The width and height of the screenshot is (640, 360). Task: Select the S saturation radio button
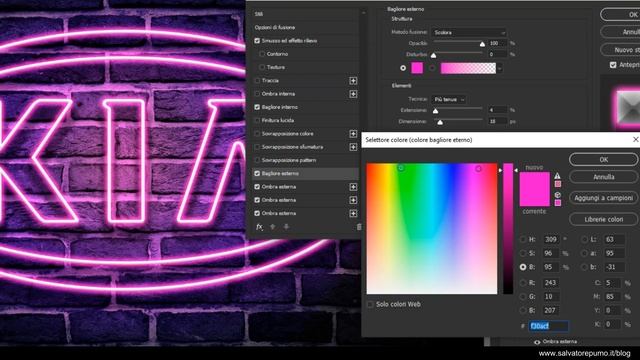click(523, 253)
